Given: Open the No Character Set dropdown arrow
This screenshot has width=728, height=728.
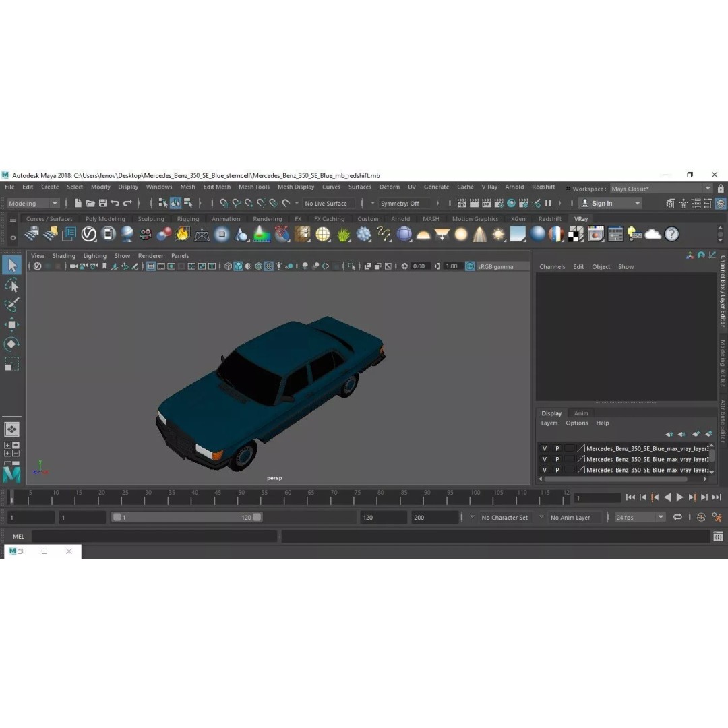Looking at the screenshot, I should point(472,517).
